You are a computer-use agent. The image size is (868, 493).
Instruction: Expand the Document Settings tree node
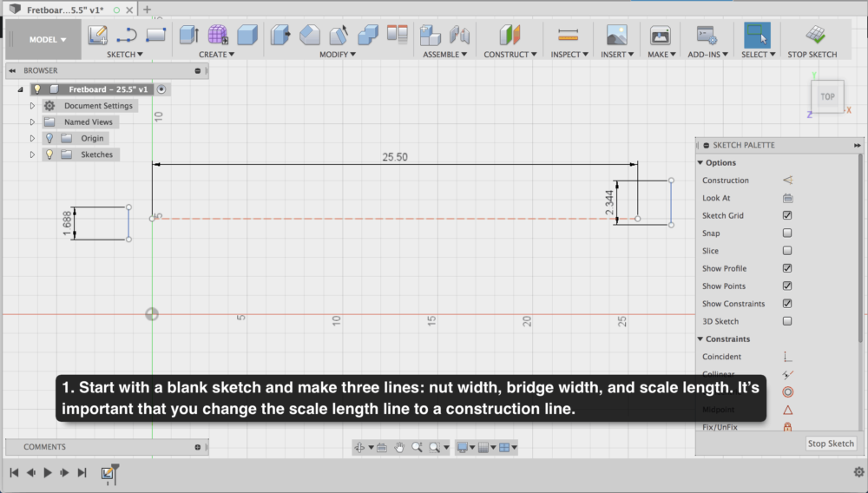click(32, 106)
